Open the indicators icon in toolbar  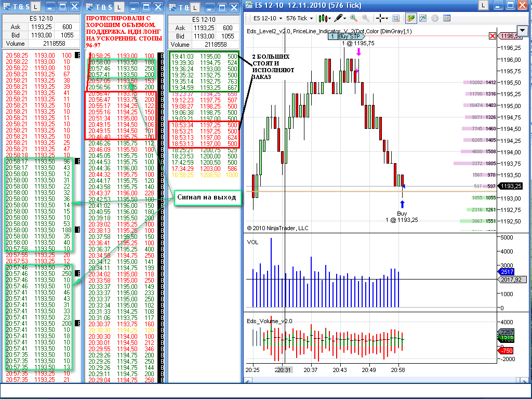pos(423,18)
